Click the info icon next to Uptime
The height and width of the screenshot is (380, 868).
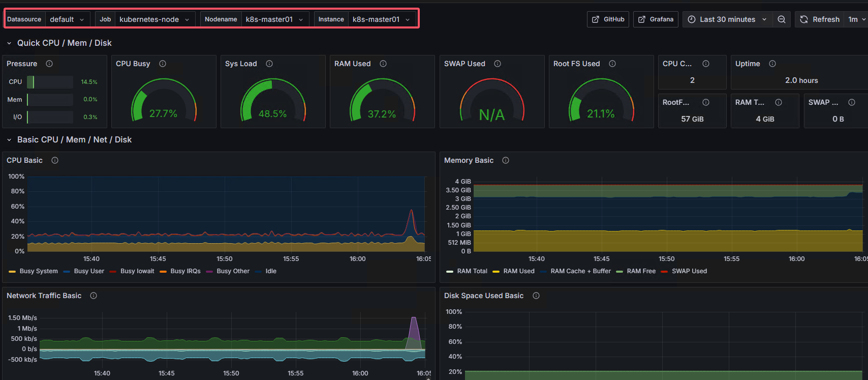click(x=772, y=64)
